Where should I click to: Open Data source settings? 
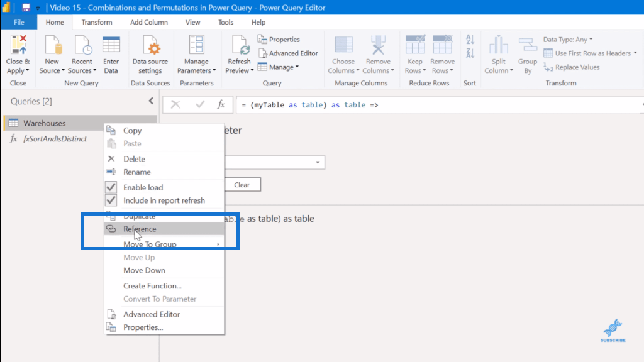click(150, 54)
